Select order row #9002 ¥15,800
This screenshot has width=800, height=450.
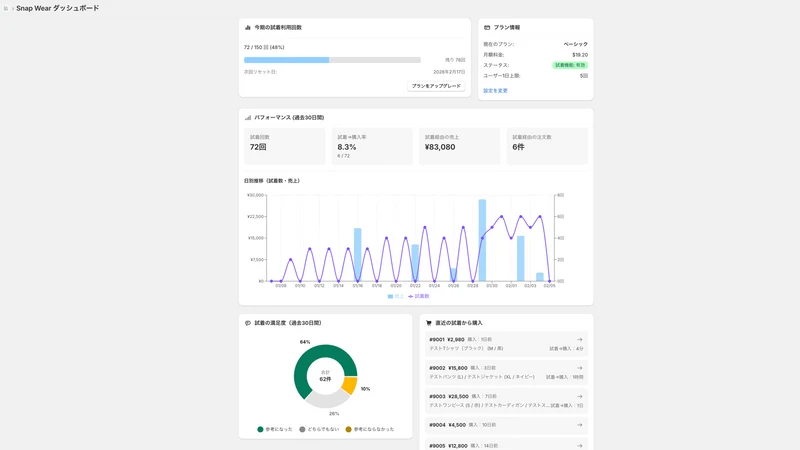pyautogui.click(x=506, y=372)
